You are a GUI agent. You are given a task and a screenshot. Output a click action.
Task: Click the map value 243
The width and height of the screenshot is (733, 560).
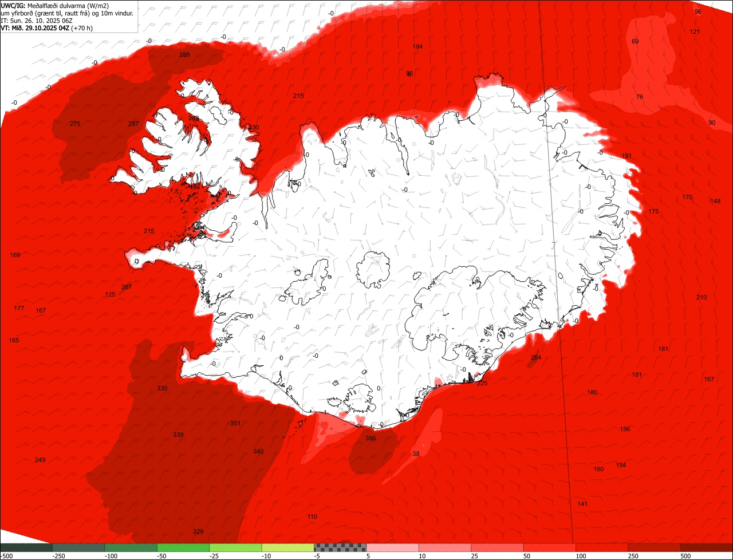pos(40,460)
